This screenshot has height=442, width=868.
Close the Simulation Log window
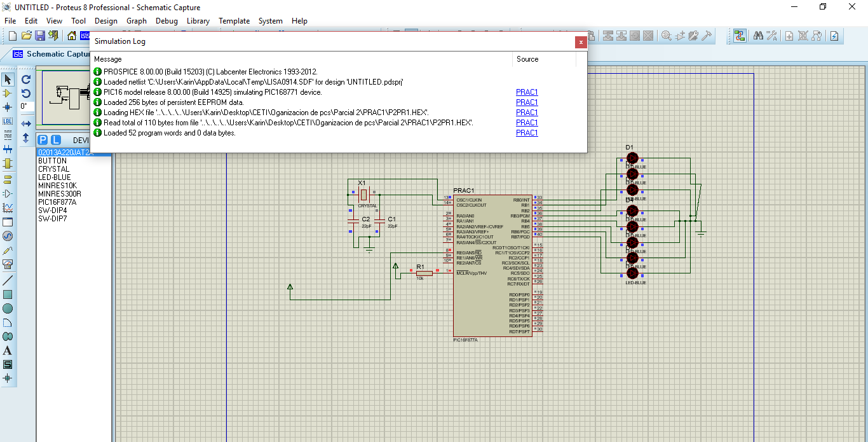[x=581, y=42]
